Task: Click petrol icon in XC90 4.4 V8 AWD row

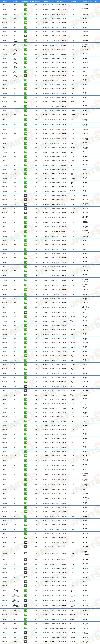Action: [x=26, y=628]
